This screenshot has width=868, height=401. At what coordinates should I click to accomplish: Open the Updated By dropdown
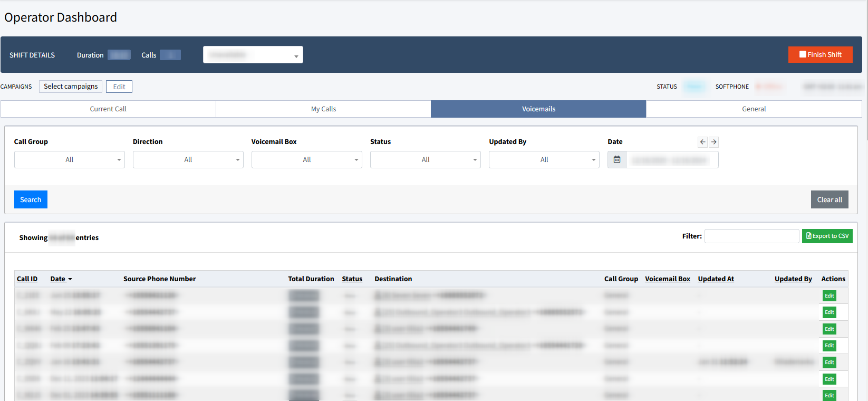tap(544, 160)
